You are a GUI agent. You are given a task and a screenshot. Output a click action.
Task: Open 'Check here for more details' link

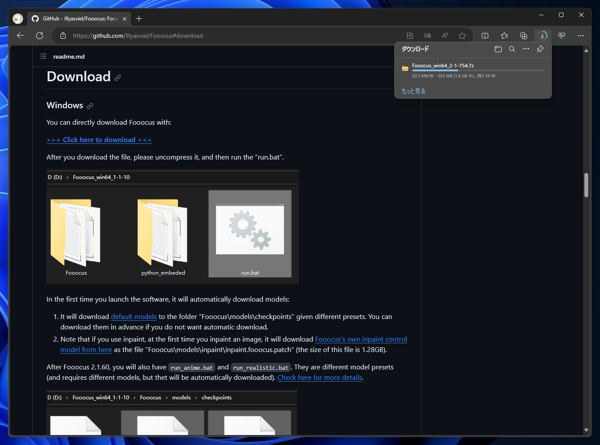[x=320, y=377]
